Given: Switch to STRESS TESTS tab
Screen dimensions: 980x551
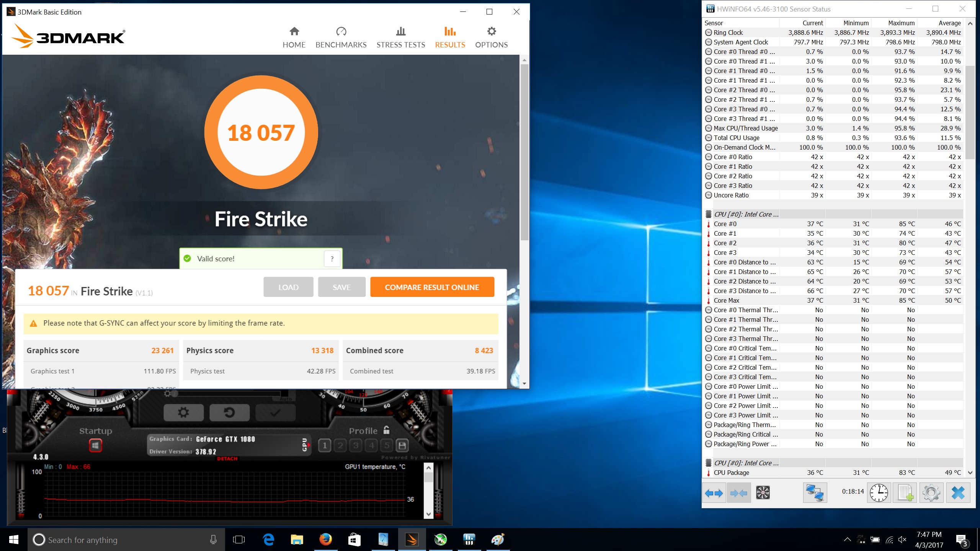Looking at the screenshot, I should click(401, 37).
